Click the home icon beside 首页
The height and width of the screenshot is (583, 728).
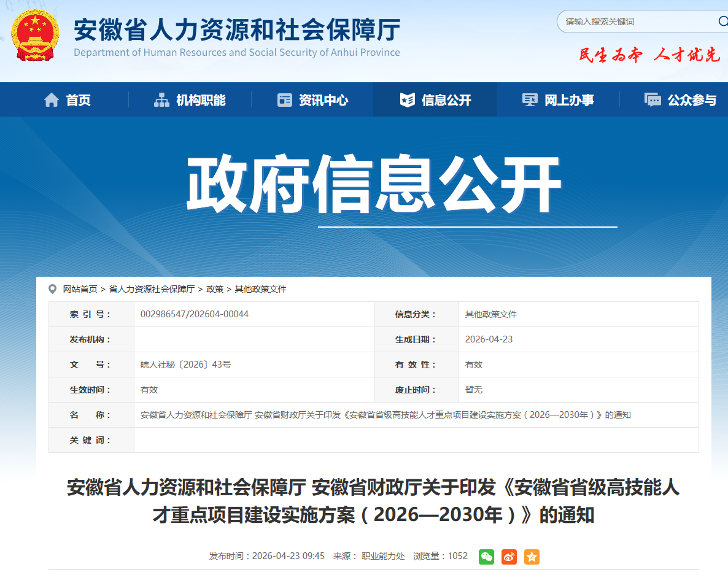pyautogui.click(x=52, y=100)
